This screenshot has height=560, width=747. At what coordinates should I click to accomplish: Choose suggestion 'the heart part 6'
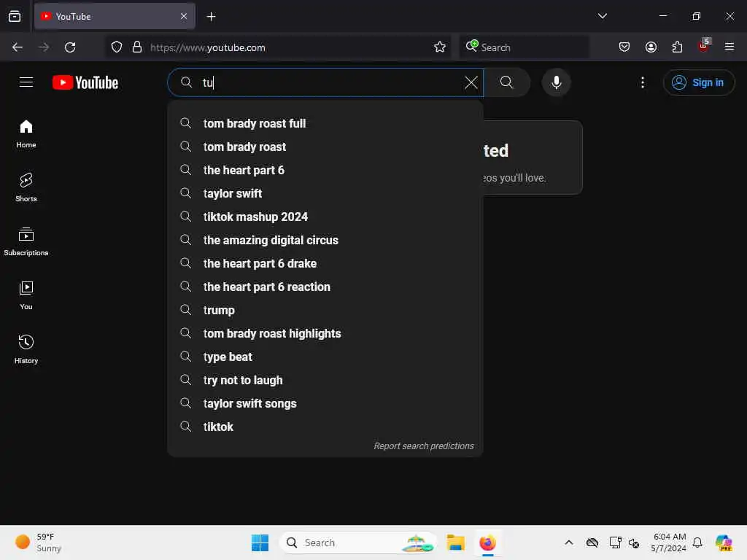pos(325,170)
